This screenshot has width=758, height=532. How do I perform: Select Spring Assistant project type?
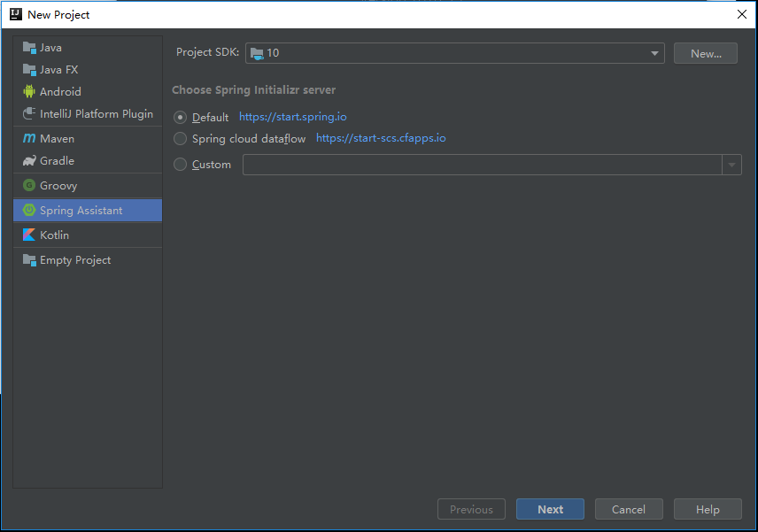tap(88, 210)
